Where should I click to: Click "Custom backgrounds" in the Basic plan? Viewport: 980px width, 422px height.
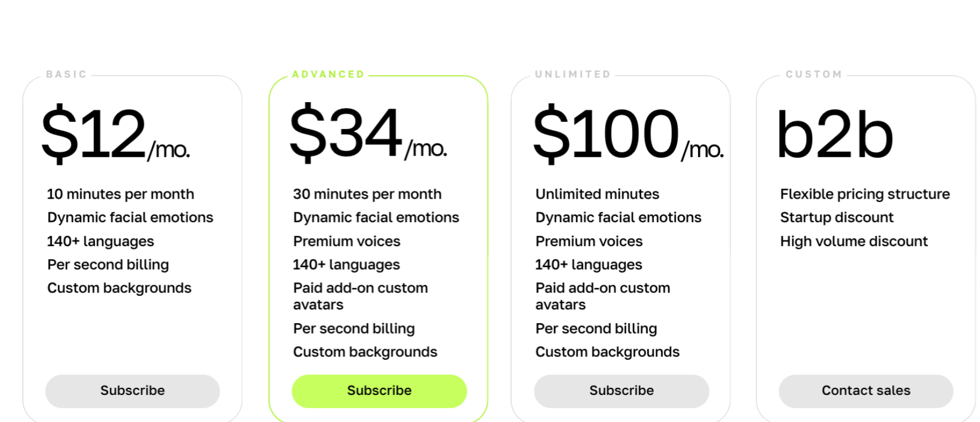119,288
